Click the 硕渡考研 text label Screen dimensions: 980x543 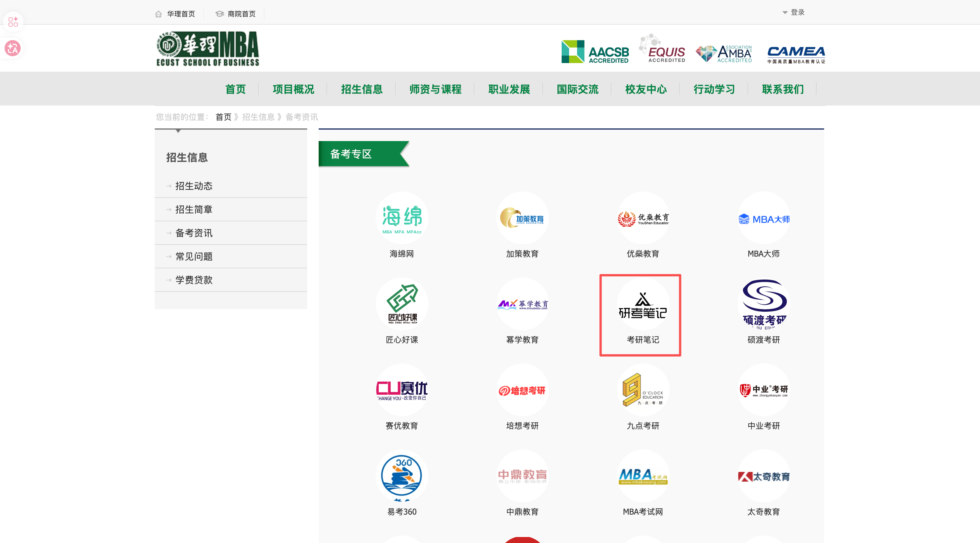point(764,340)
